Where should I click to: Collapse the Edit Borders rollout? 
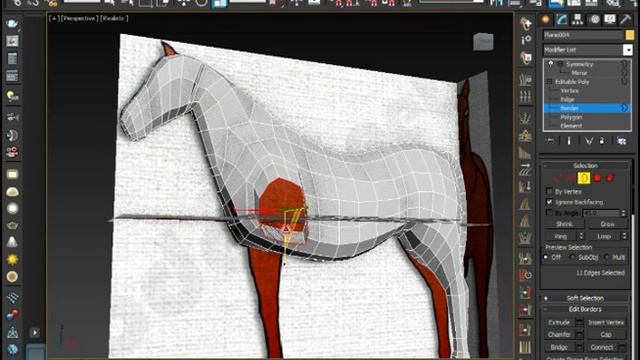tap(585, 309)
